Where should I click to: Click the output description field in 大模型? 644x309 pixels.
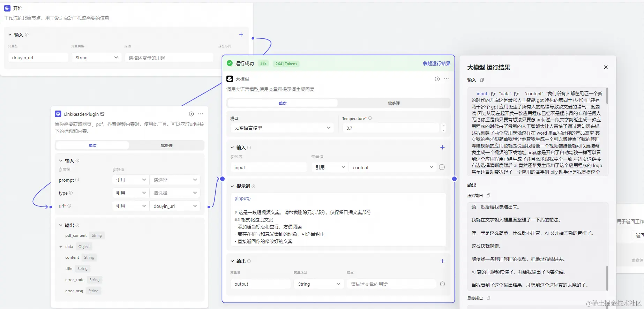[391, 284]
